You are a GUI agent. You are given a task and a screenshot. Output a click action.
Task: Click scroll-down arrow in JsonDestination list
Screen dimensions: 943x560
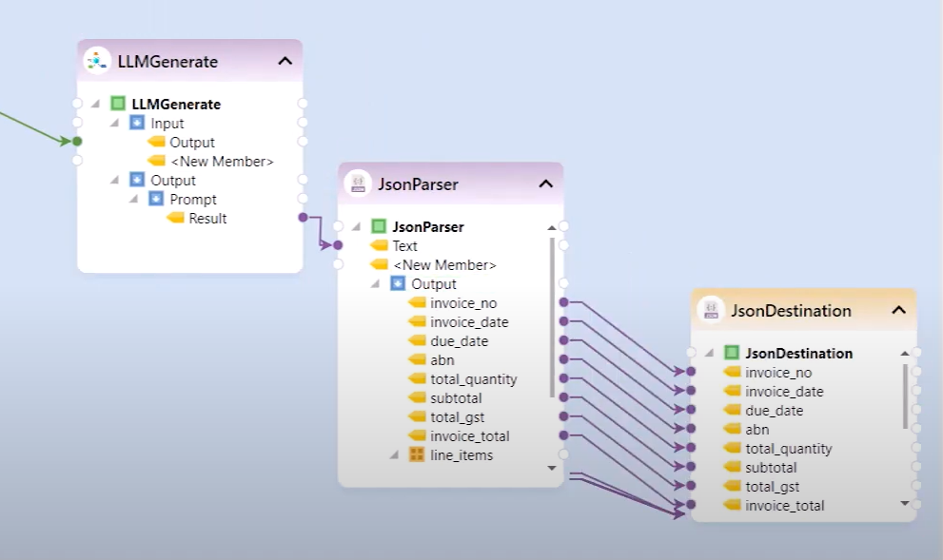click(x=905, y=502)
